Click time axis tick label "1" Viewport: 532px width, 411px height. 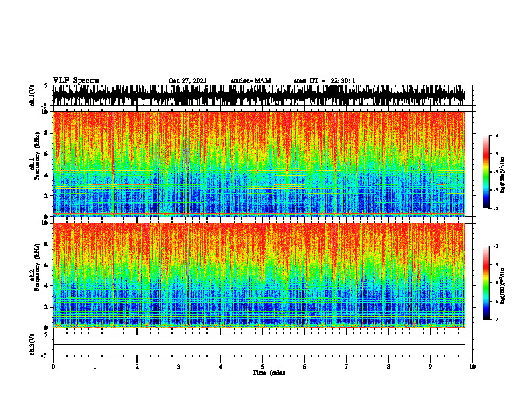(x=95, y=367)
